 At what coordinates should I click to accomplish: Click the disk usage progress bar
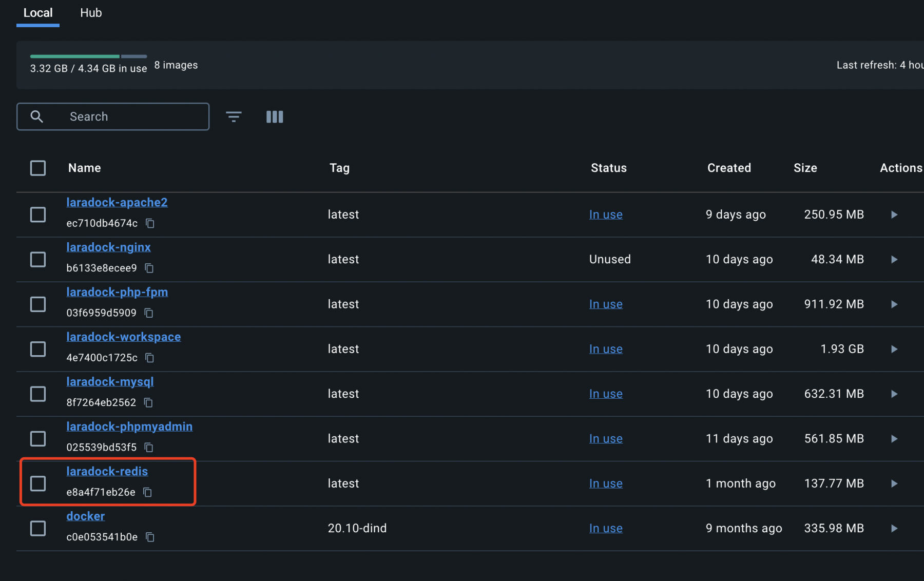tap(88, 56)
